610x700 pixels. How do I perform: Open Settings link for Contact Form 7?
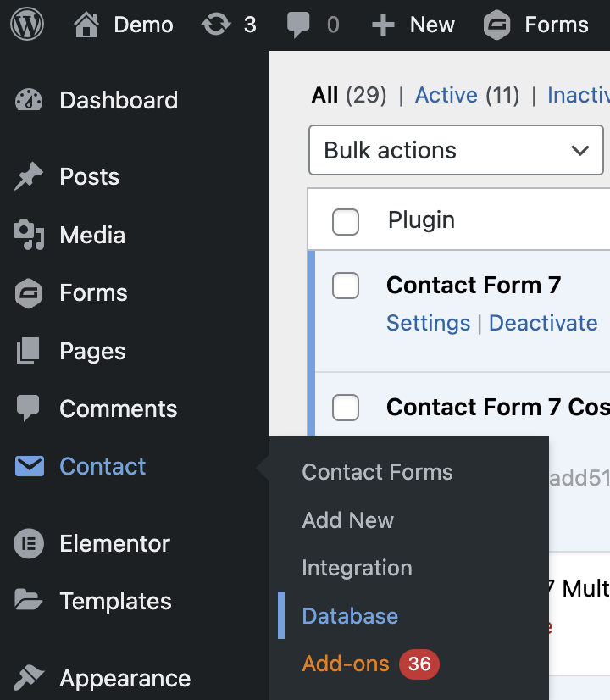(428, 323)
